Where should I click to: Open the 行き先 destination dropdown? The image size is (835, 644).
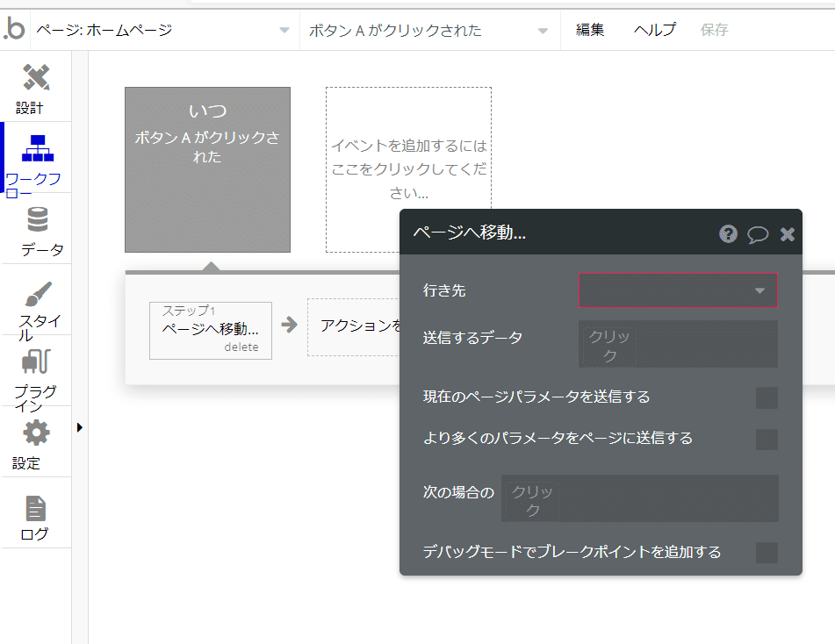(x=678, y=290)
